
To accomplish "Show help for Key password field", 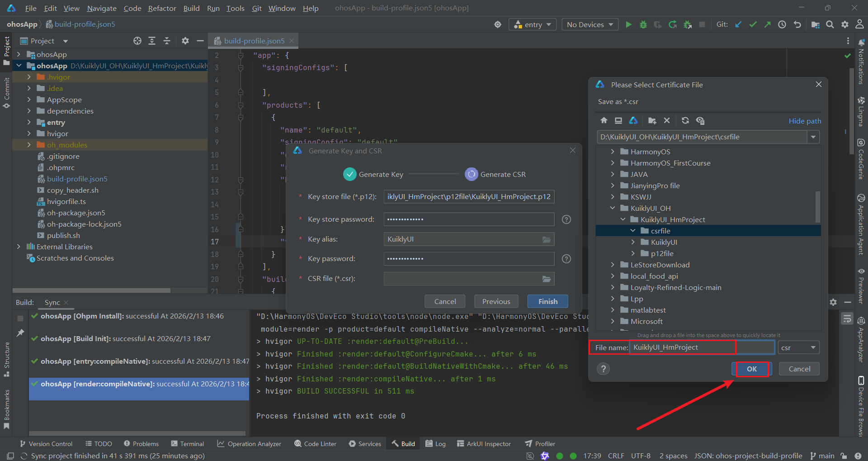I will pyautogui.click(x=566, y=259).
